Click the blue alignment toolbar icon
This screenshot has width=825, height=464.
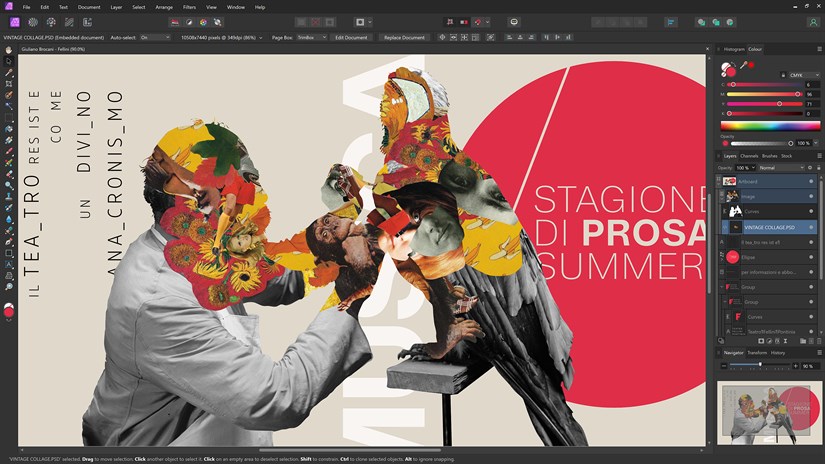tap(671, 22)
